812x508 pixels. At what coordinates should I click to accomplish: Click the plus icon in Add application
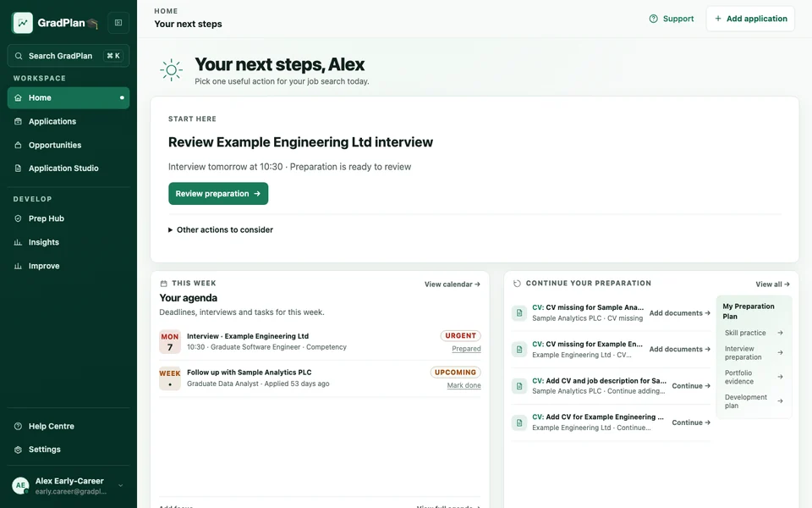coord(718,19)
